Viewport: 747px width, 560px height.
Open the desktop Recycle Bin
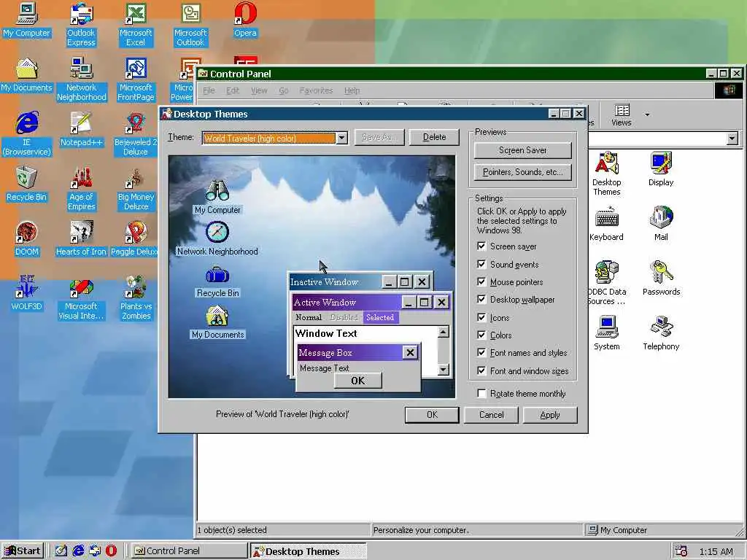click(x=27, y=184)
